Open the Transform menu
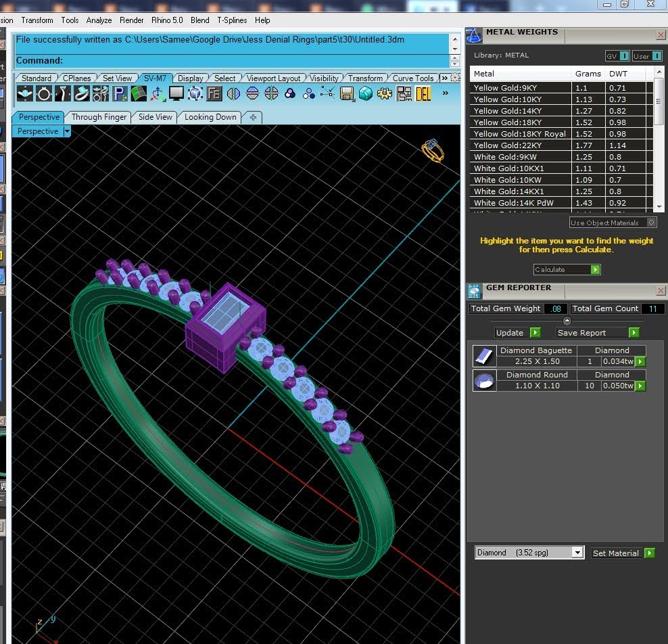 tap(37, 20)
